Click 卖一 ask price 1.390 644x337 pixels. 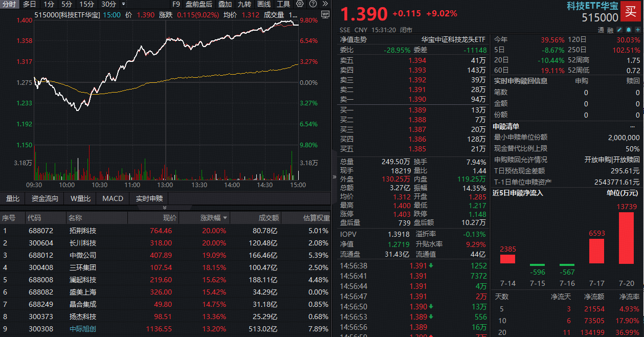click(417, 99)
